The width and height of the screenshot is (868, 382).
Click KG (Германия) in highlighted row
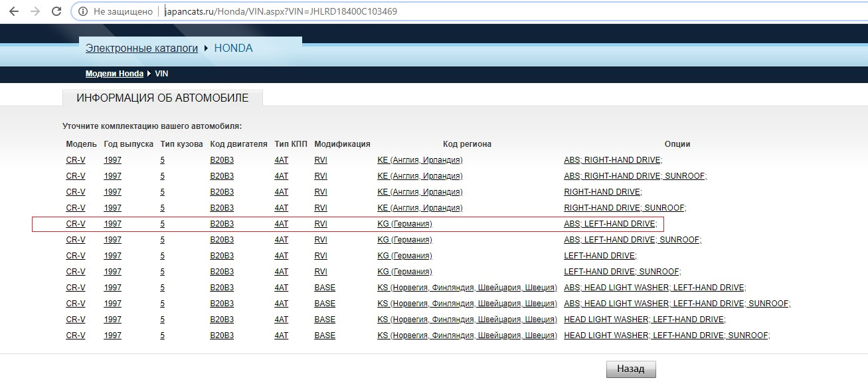point(404,224)
